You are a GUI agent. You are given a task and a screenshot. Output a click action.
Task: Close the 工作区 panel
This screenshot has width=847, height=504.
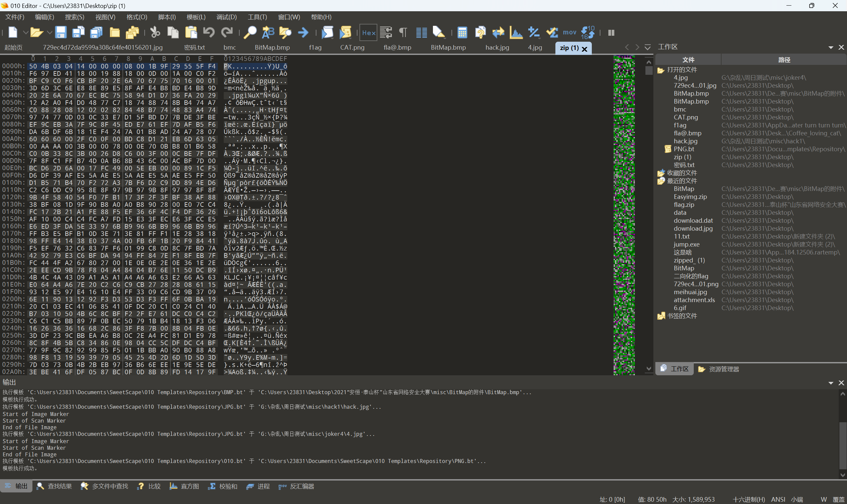841,47
